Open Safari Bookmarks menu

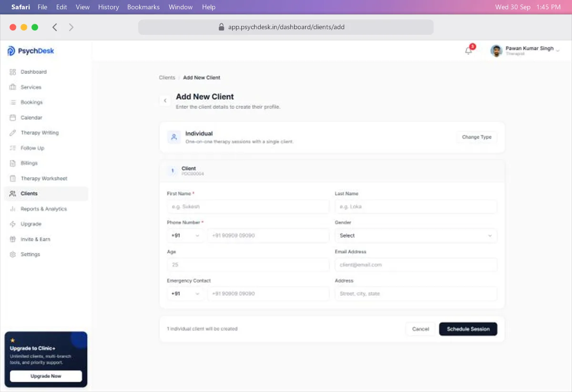coord(143,7)
